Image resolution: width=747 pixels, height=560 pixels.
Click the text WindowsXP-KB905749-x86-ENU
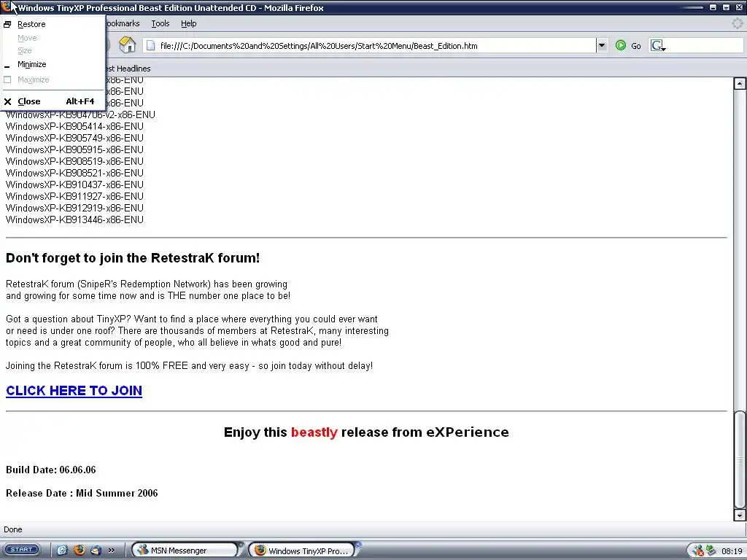(x=74, y=138)
